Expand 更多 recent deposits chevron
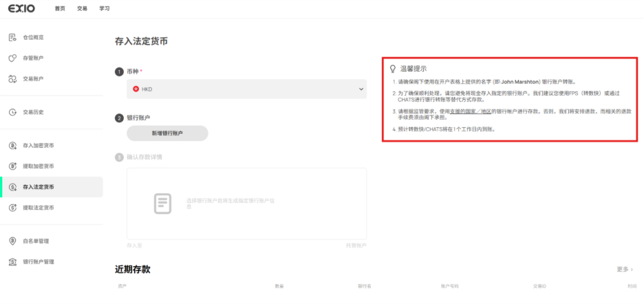 click(632, 269)
